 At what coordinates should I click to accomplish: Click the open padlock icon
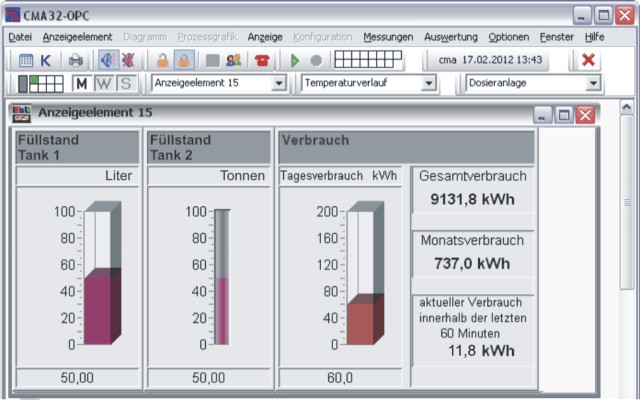point(162,60)
